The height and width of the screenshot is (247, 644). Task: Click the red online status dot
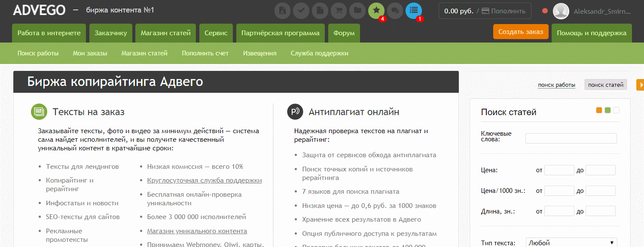click(x=545, y=11)
